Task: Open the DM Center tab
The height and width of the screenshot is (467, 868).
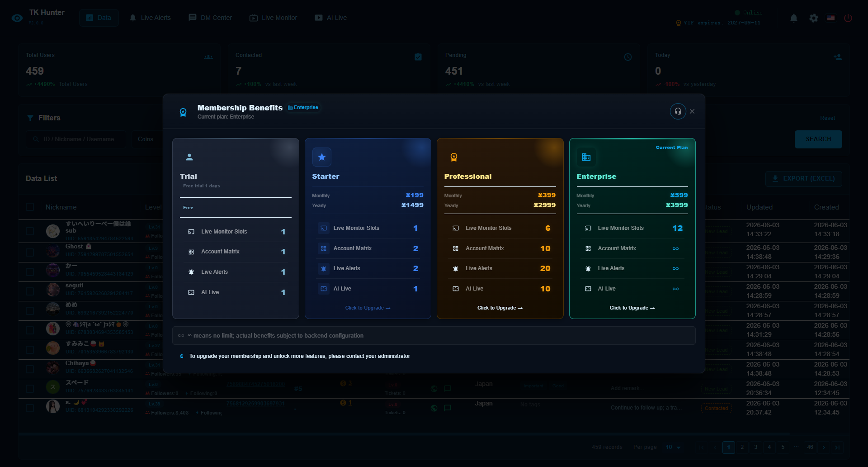Action: 210,18
